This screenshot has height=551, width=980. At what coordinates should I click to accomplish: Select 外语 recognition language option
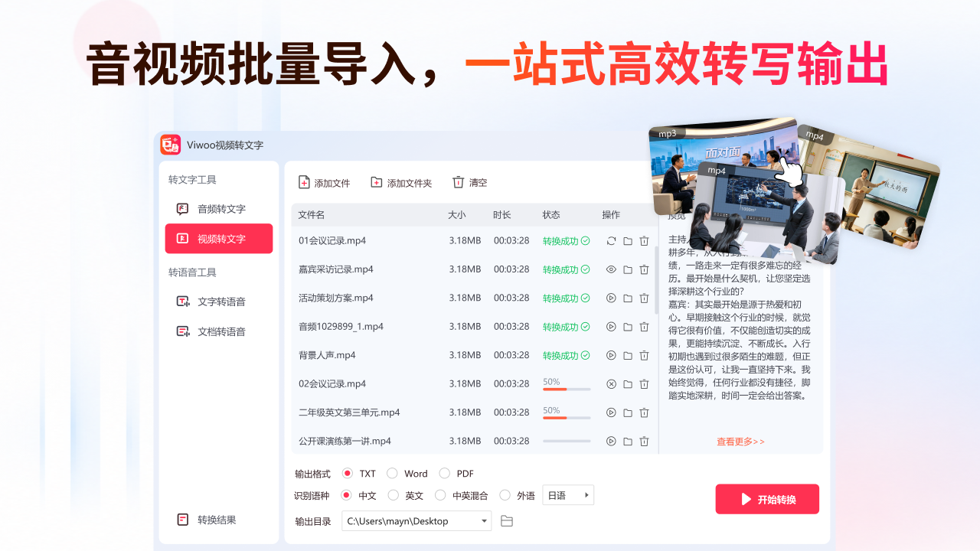pyautogui.click(x=505, y=495)
